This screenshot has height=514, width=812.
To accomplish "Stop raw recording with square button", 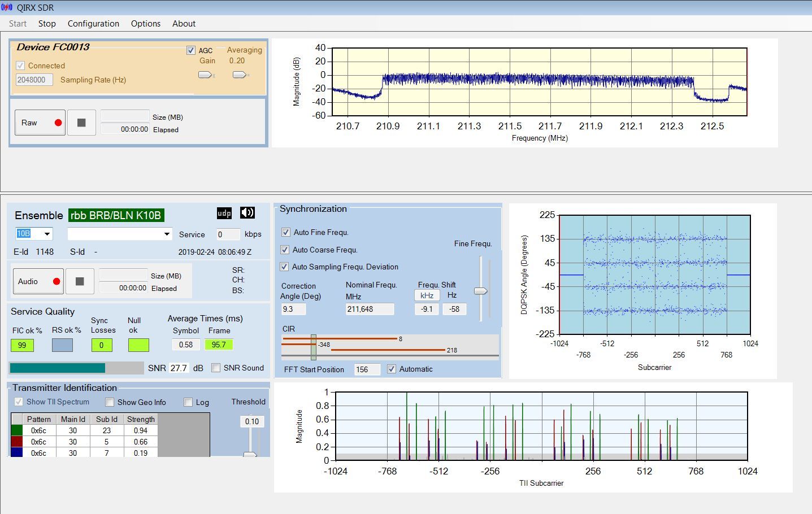I will click(81, 123).
